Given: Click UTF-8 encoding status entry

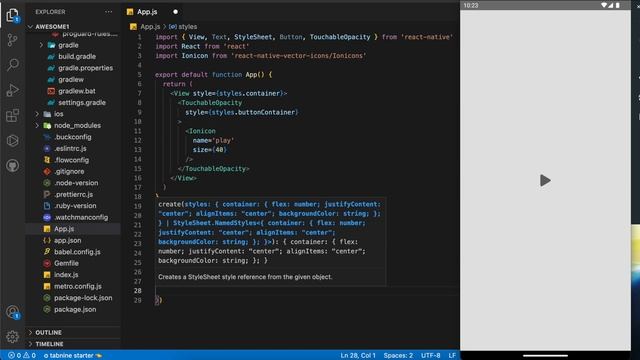Looking at the screenshot, I should (430, 355).
